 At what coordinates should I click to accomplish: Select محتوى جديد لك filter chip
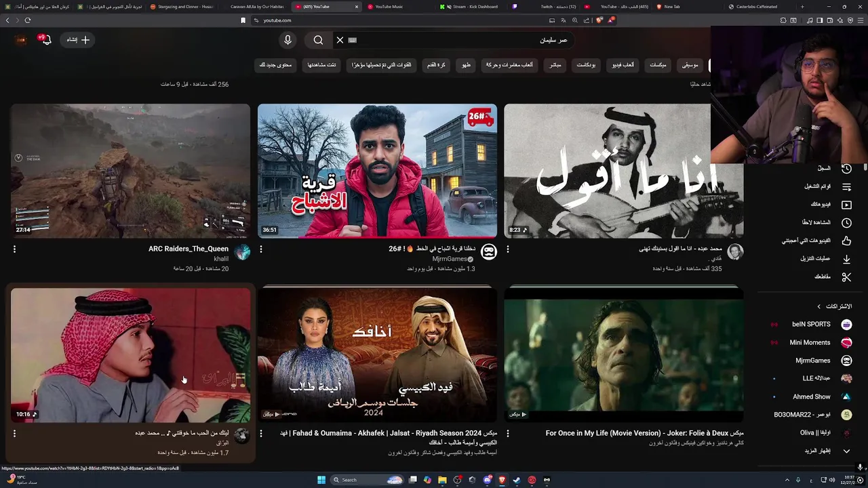275,65
